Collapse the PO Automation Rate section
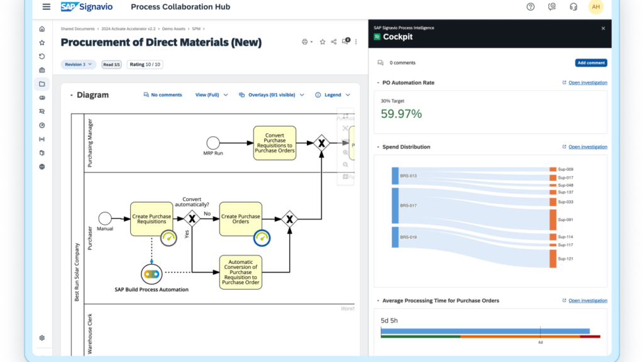644x362 pixels. pos(378,82)
